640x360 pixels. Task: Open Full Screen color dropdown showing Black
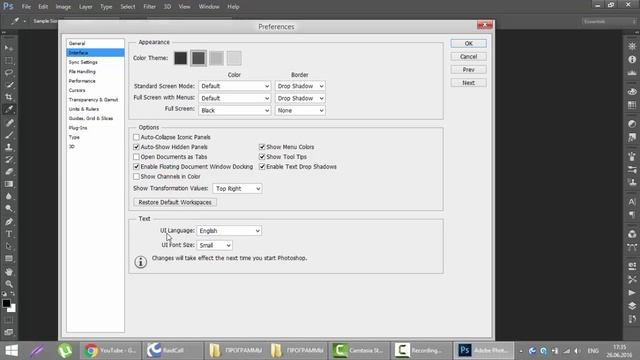coord(235,111)
